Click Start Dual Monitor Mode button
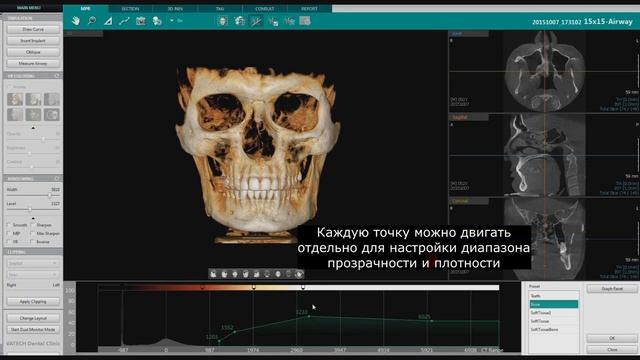Viewport: 640px width, 360px height. [33, 329]
